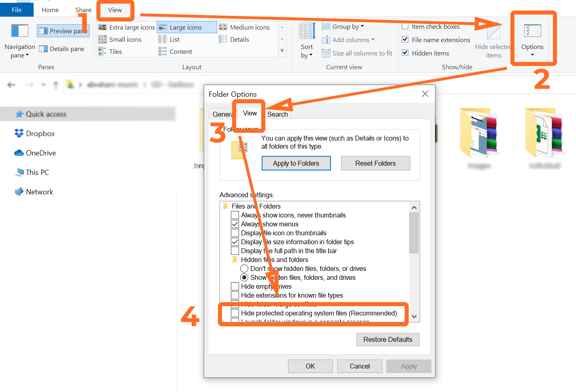
Task: Click the Advanced settings scroll-up arrow
Action: (414, 207)
